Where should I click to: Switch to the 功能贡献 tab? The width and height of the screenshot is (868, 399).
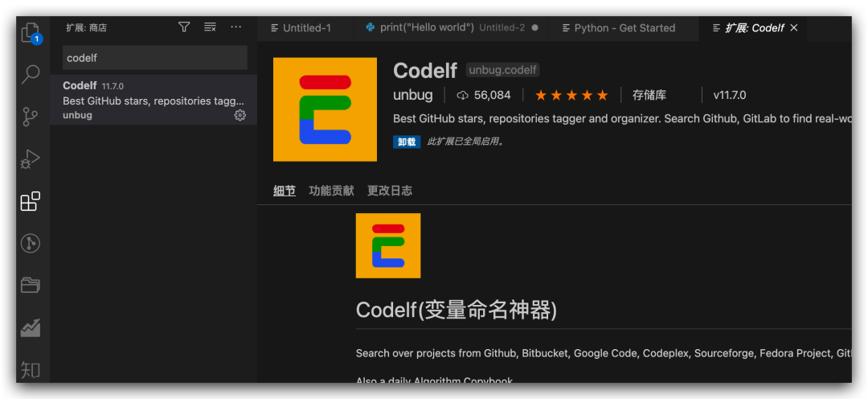coord(331,191)
